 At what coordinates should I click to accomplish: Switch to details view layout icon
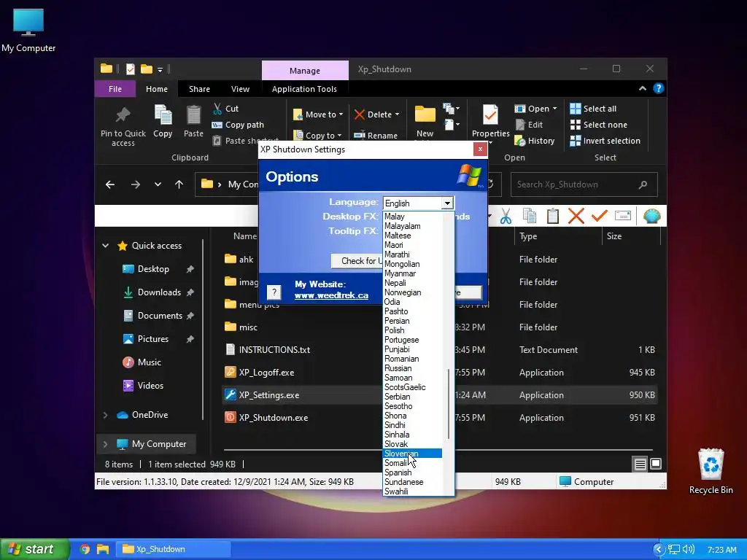coord(640,464)
